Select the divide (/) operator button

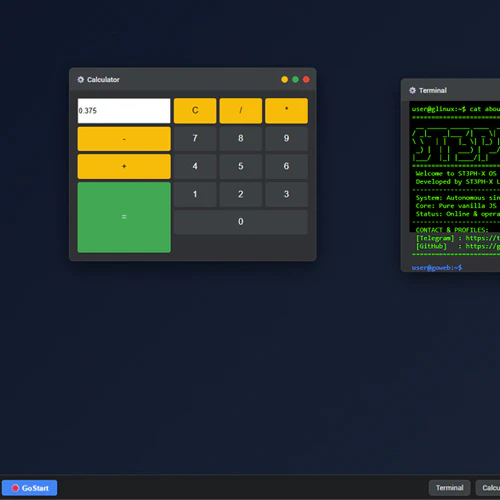241,111
